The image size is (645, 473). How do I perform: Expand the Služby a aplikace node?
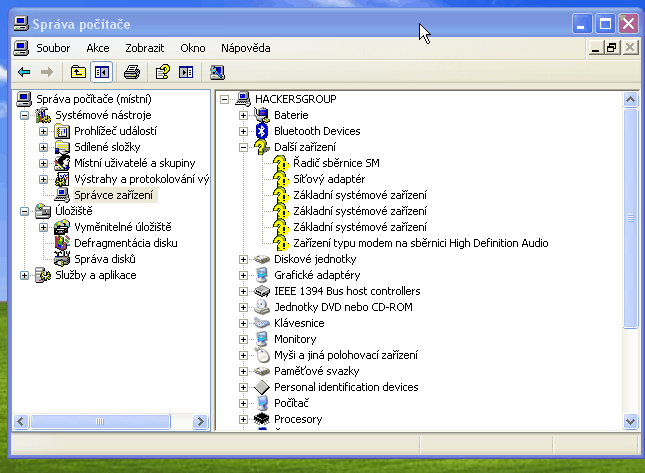[25, 275]
